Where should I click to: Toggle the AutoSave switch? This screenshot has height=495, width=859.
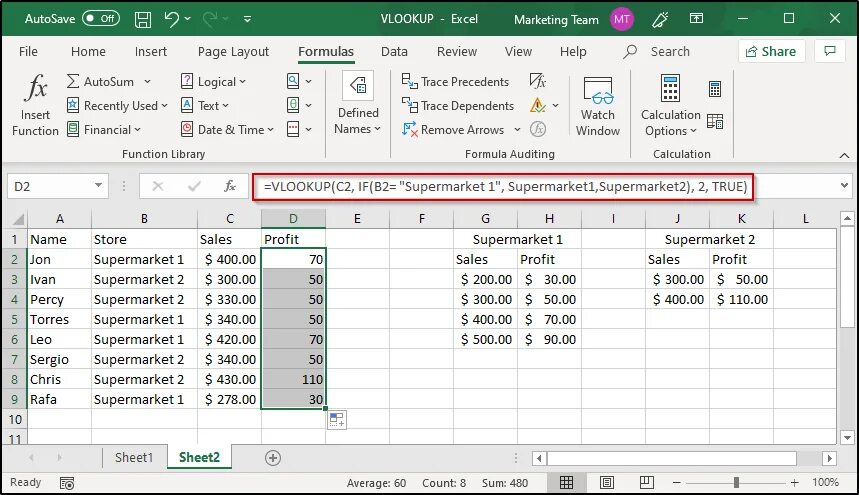click(x=101, y=19)
